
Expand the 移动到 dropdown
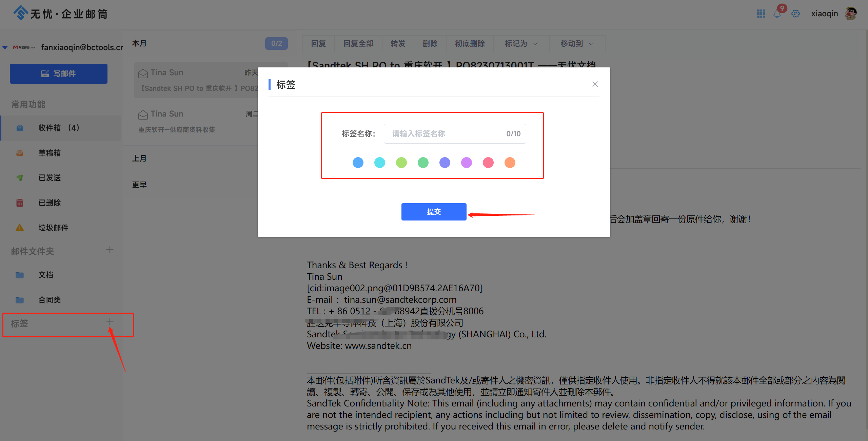[577, 44]
